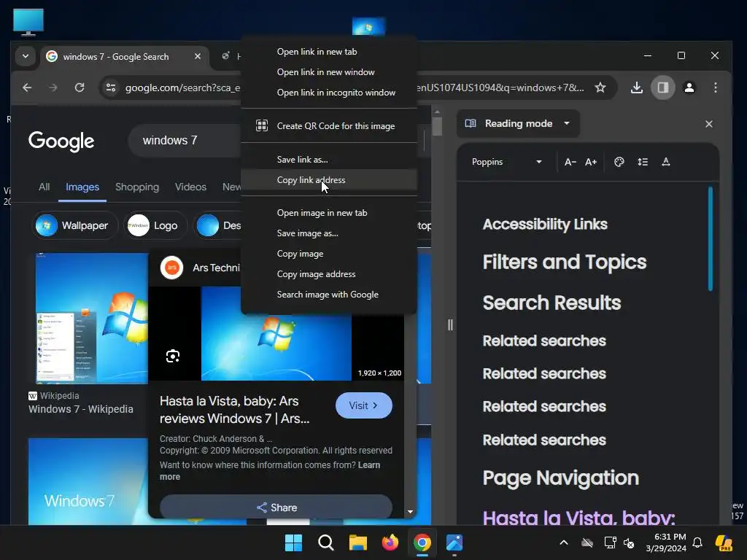The width and height of the screenshot is (747, 560).
Task: Open the Chrome profile icon
Action: (x=689, y=87)
